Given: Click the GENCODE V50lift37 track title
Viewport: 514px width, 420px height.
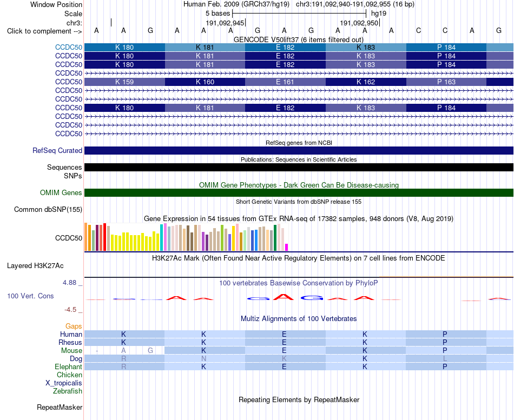Looking at the screenshot, I should click(x=298, y=39).
